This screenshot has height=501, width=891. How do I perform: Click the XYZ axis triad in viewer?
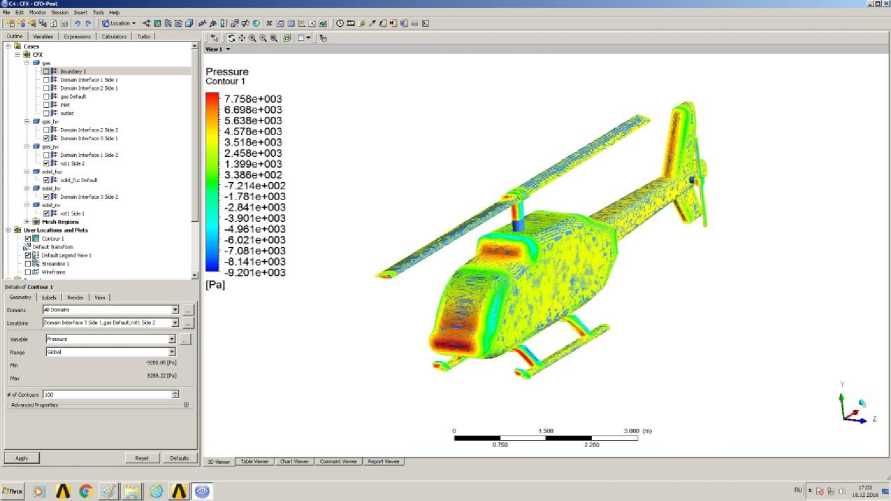(857, 404)
